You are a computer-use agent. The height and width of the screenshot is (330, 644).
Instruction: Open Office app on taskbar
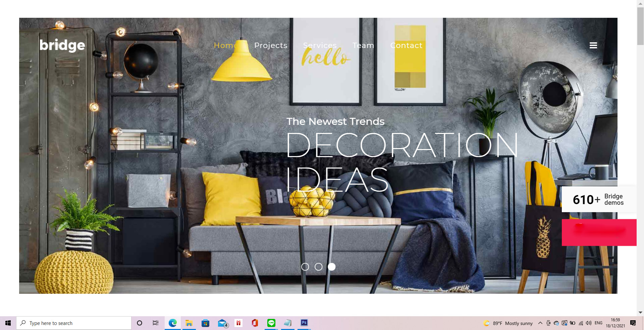pos(255,323)
